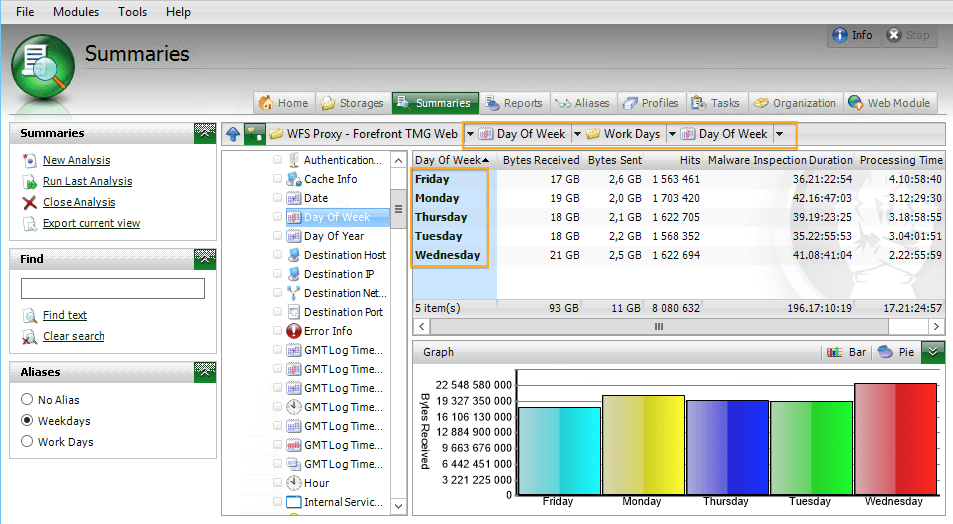Click the Run Last Analysis icon

point(29,181)
